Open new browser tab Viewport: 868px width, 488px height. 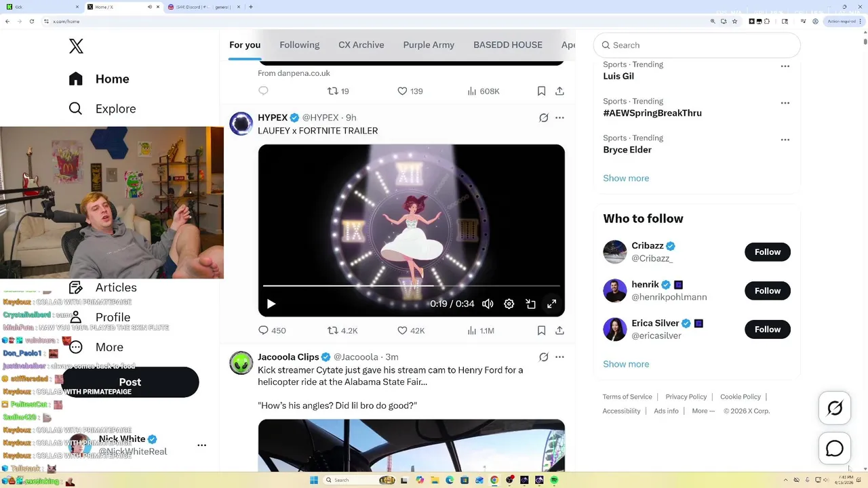(251, 7)
